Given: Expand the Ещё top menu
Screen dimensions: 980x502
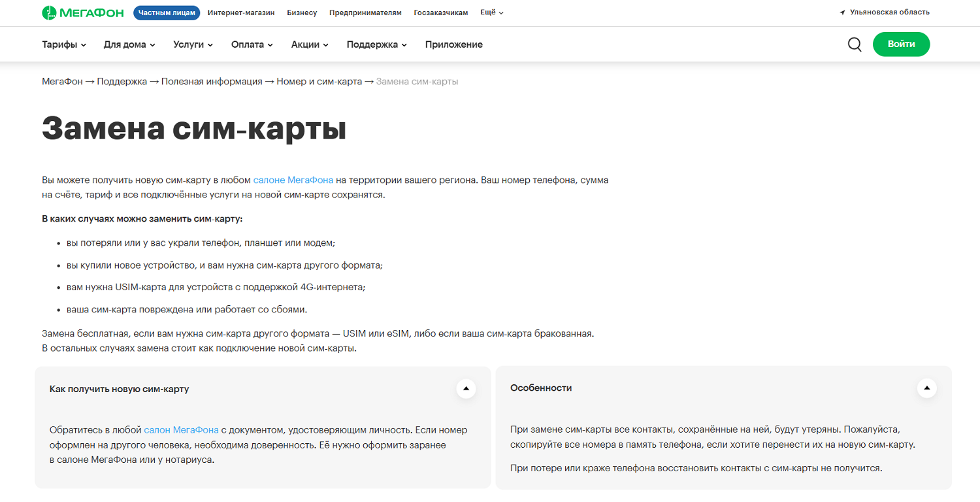Looking at the screenshot, I should coord(492,12).
